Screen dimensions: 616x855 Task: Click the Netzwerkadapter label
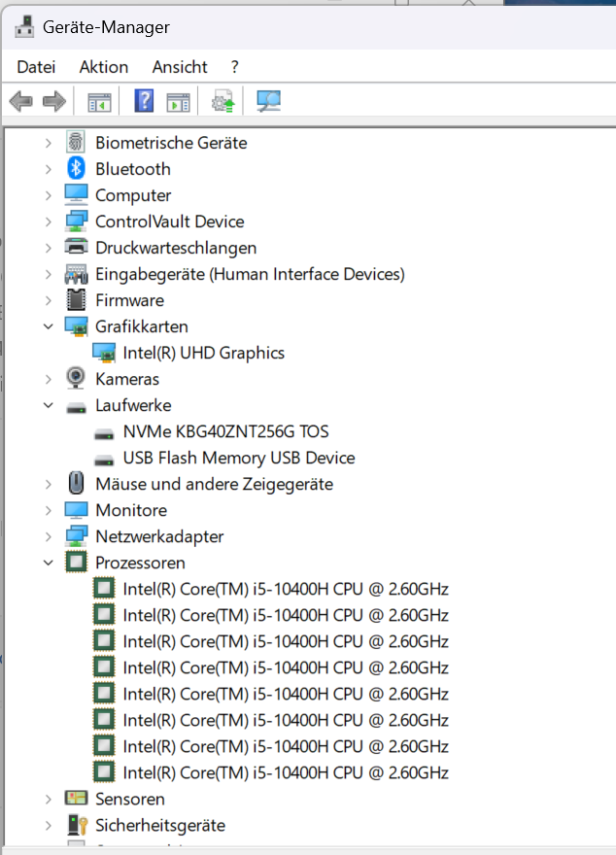click(x=159, y=536)
